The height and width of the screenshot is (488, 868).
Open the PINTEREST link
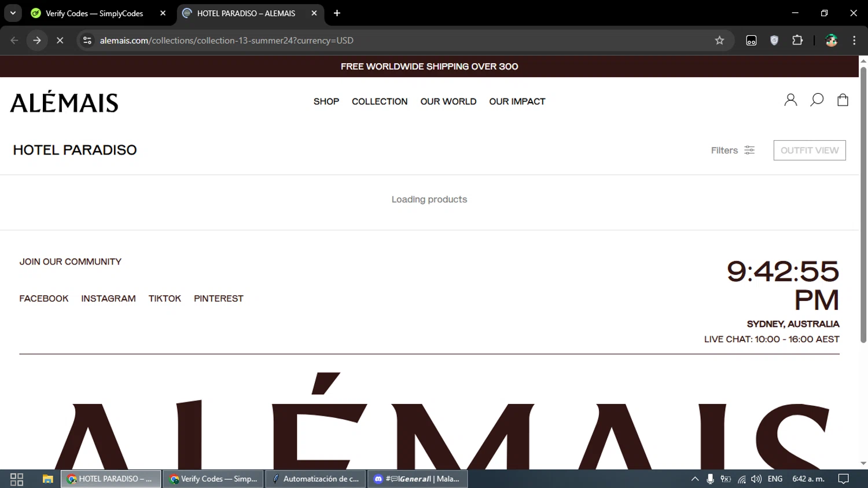[219, 299]
